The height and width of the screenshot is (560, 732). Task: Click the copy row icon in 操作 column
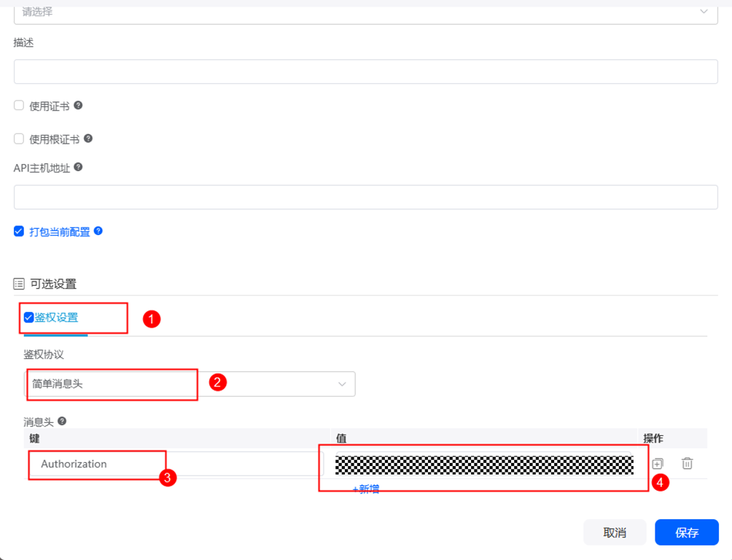click(658, 463)
